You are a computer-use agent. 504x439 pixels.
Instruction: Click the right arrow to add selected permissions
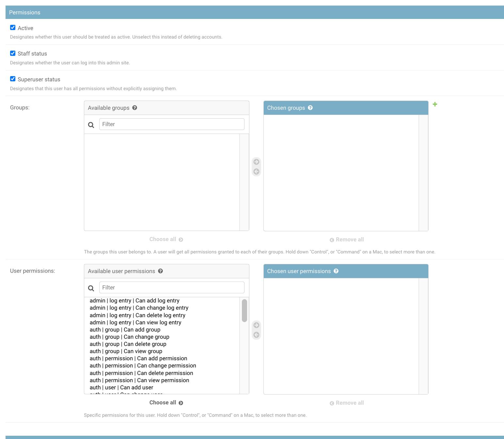pos(256,325)
